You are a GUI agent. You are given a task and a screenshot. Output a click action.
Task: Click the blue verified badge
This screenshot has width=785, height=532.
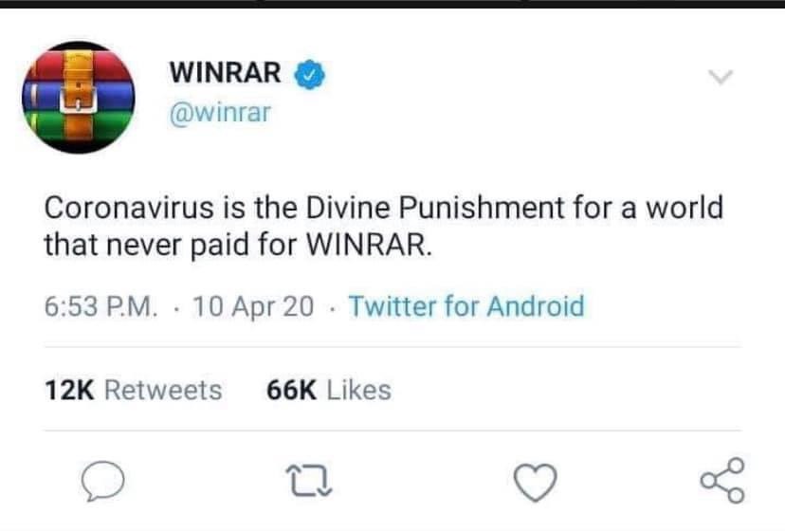[x=309, y=74]
